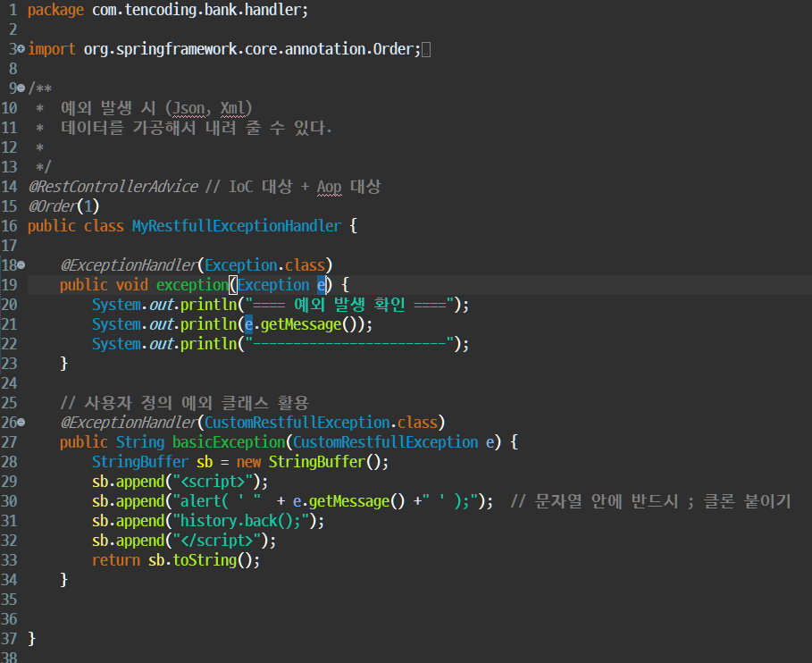Image resolution: width=812 pixels, height=663 pixels.
Task: Click line number 37 in the gutter
Action: [9, 639]
